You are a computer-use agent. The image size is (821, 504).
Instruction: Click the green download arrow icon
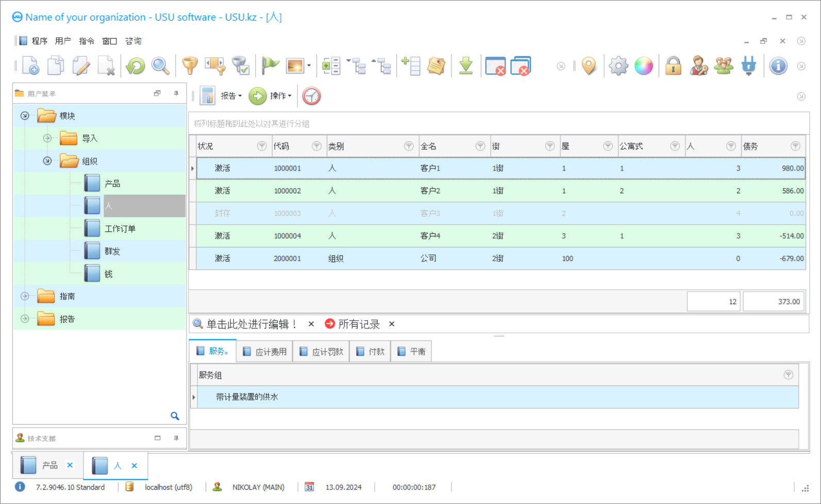pos(466,66)
